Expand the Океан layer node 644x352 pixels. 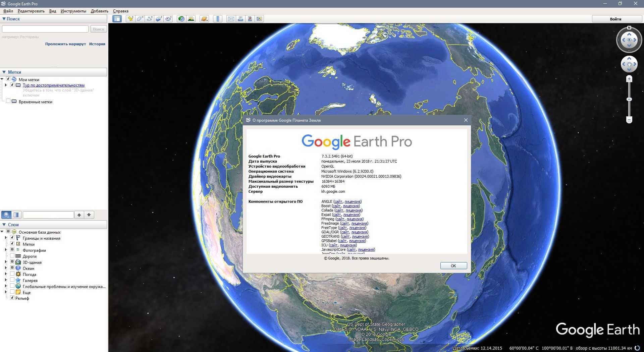pyautogui.click(x=6, y=268)
